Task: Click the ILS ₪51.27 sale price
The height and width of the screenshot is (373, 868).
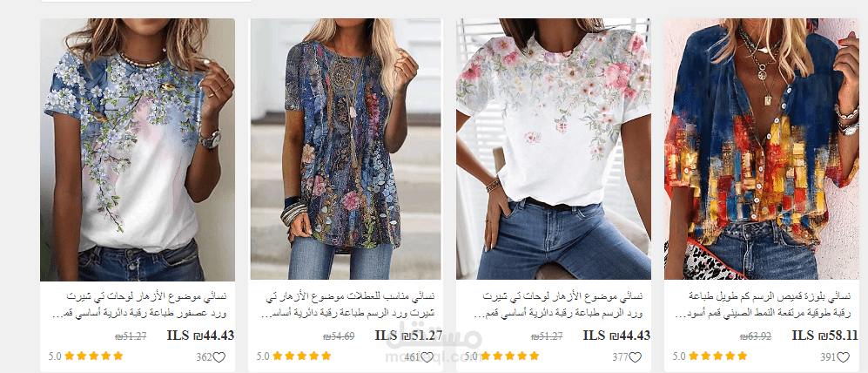Action: 408,336
